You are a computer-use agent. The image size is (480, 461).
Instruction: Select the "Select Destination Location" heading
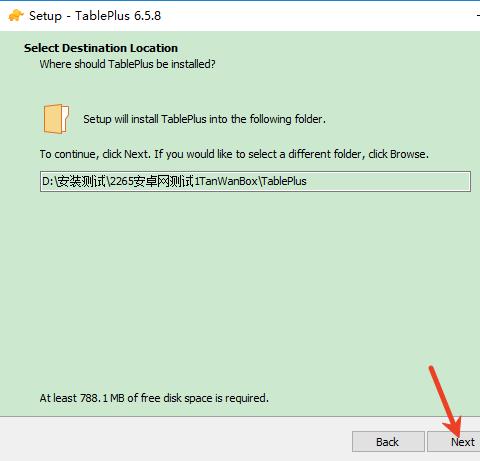click(101, 48)
